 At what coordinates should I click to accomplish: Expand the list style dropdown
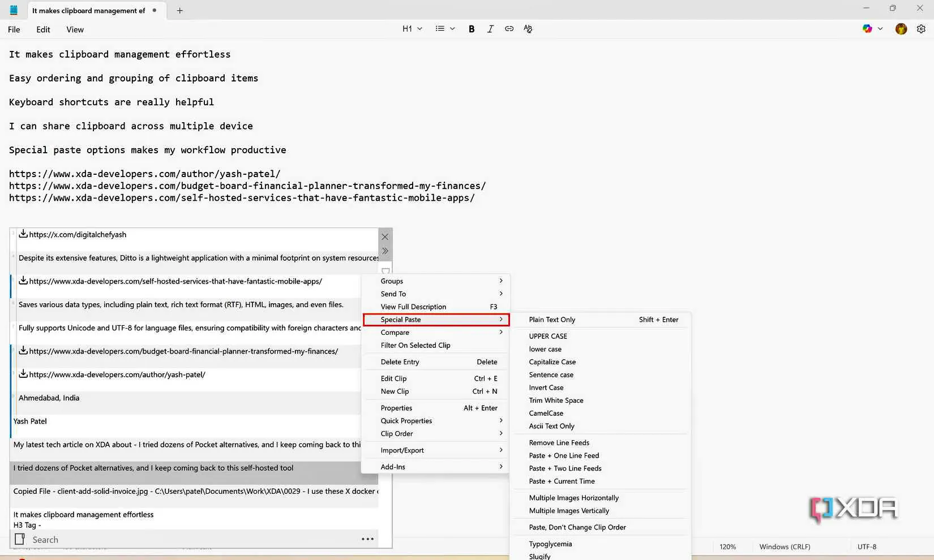pos(445,29)
